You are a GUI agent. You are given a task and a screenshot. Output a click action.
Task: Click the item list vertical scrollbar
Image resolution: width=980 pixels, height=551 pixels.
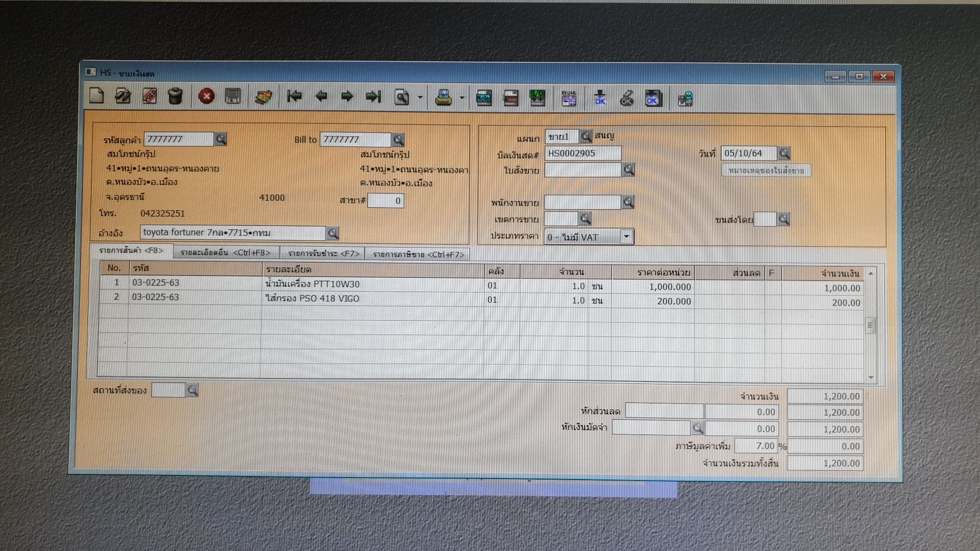pos(871,325)
